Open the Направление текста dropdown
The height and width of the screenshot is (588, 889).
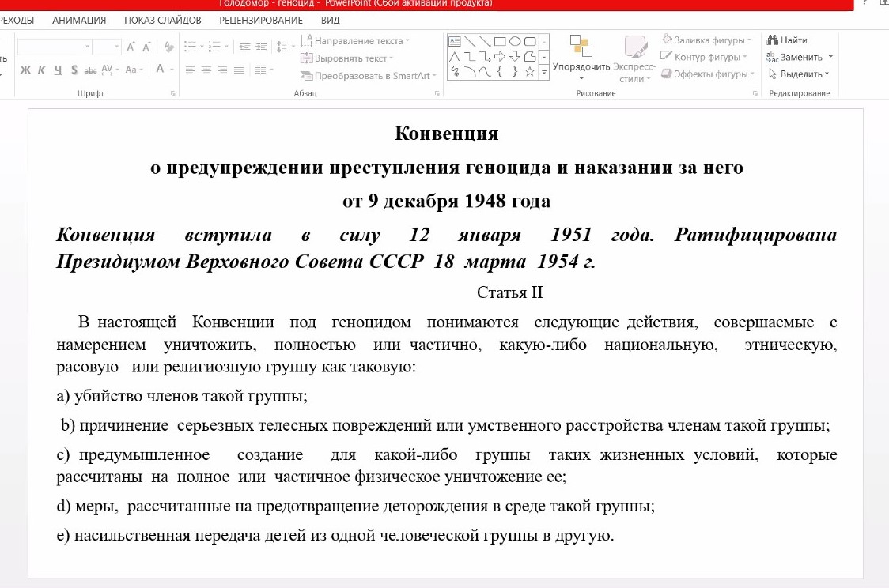point(355,41)
